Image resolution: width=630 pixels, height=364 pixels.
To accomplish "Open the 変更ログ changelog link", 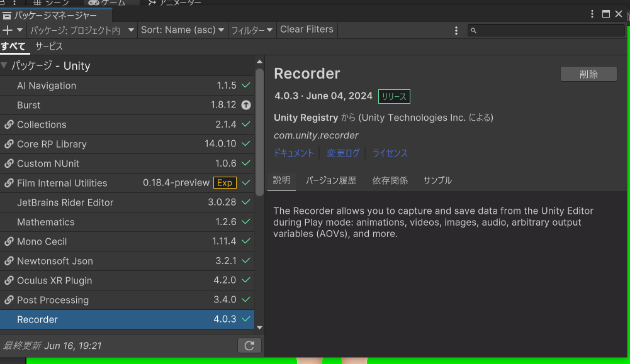I will coord(343,153).
